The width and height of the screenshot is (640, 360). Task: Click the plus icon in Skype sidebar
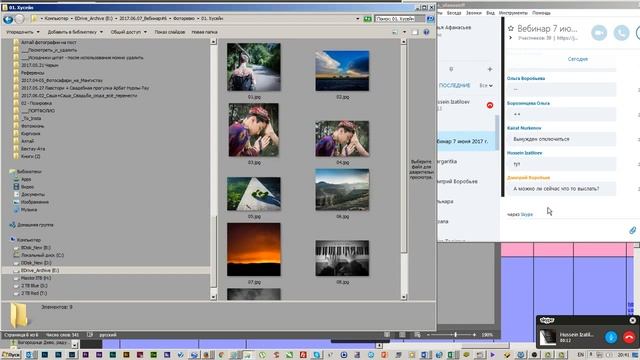[490, 69]
